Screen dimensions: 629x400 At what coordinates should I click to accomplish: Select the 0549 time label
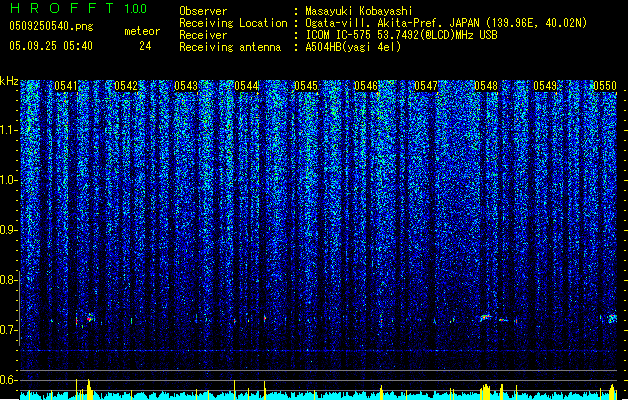[545, 86]
